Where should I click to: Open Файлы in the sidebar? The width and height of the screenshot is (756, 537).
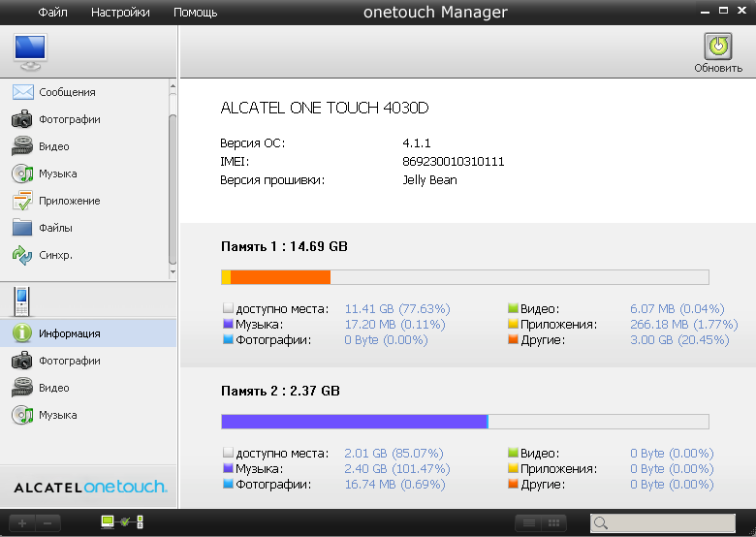(x=88, y=228)
